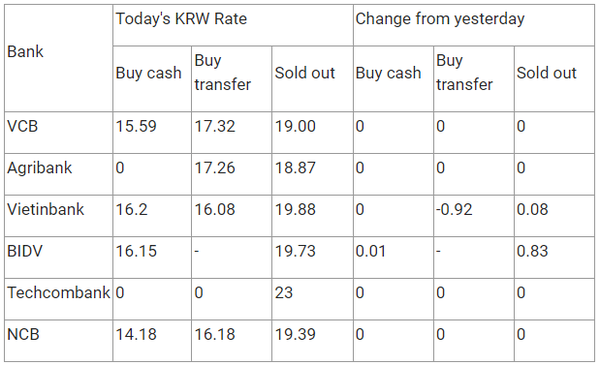Select BIDV sold out change 0.83
This screenshot has height=365, width=600.
(532, 251)
